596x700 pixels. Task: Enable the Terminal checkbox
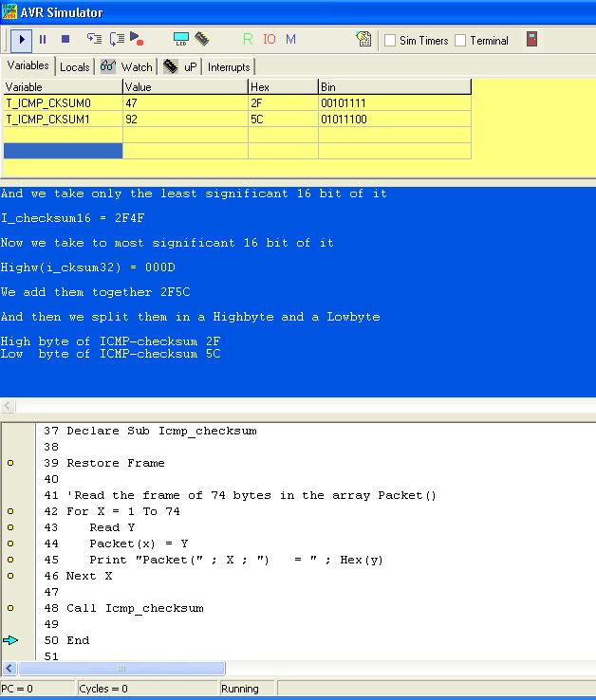click(x=460, y=41)
